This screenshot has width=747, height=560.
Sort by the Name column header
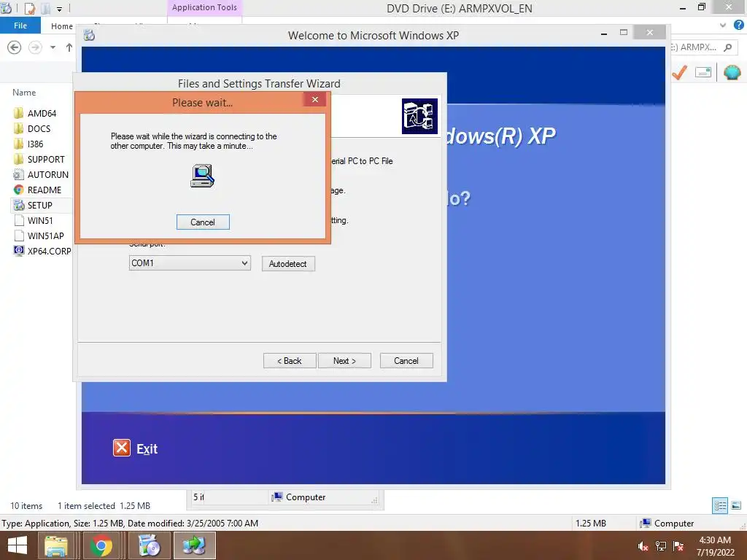24,93
